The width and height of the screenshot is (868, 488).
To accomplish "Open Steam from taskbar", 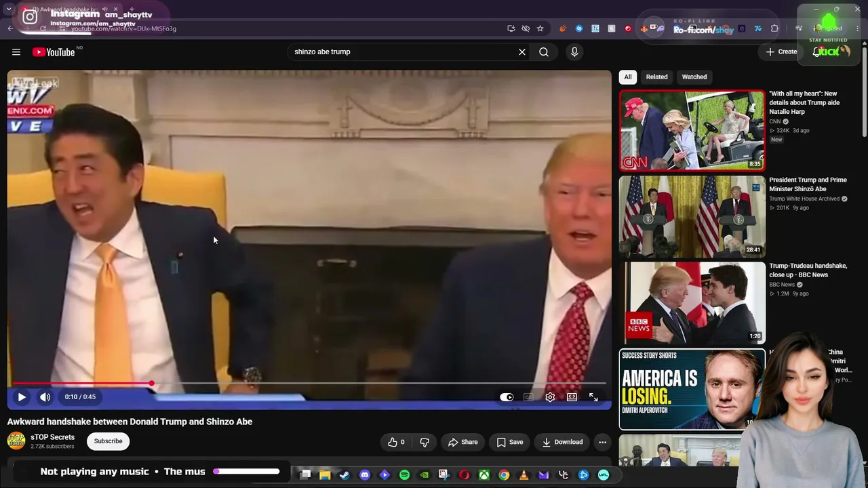I will (x=344, y=475).
